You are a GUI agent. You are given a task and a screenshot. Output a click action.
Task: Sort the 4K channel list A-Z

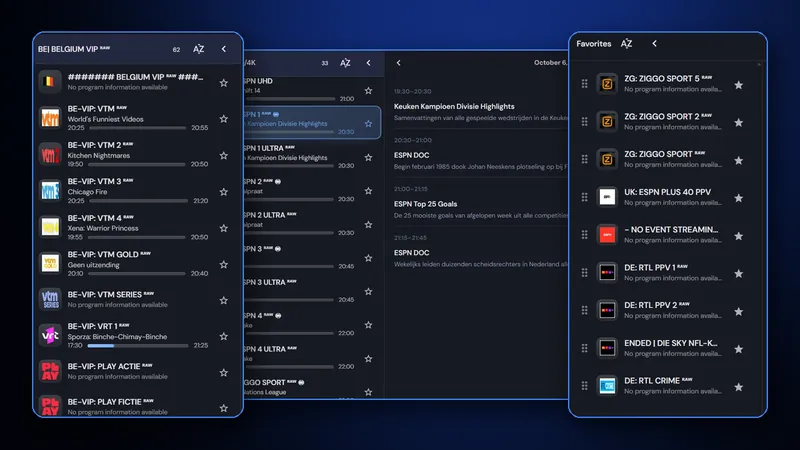(x=345, y=63)
